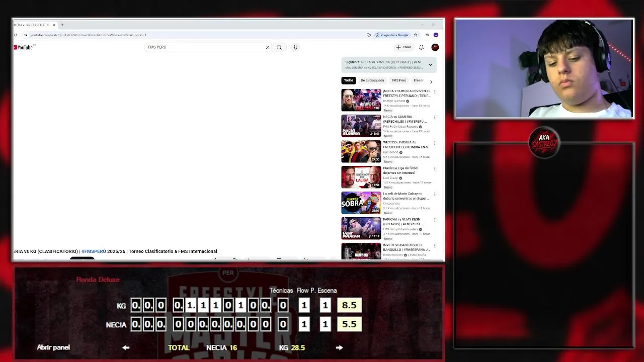Screen dimensions: 644x362
Task: Click the Técnicas column header
Action: coord(281,291)
